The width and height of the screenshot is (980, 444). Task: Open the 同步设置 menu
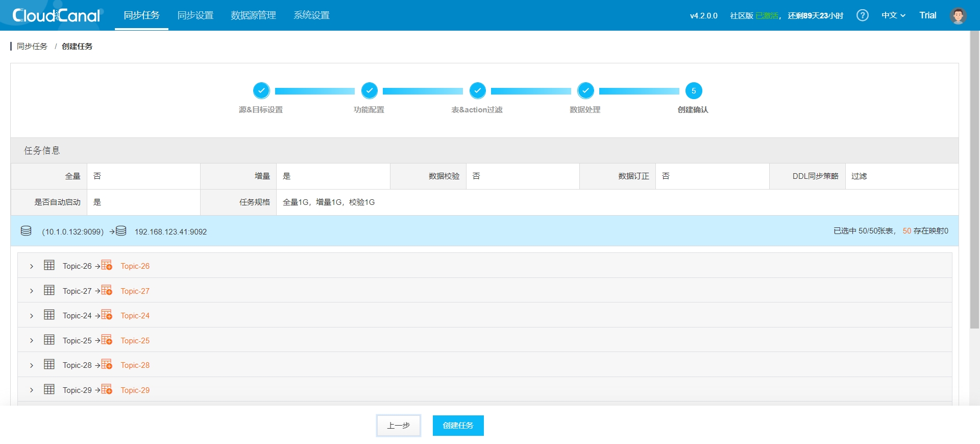195,15
